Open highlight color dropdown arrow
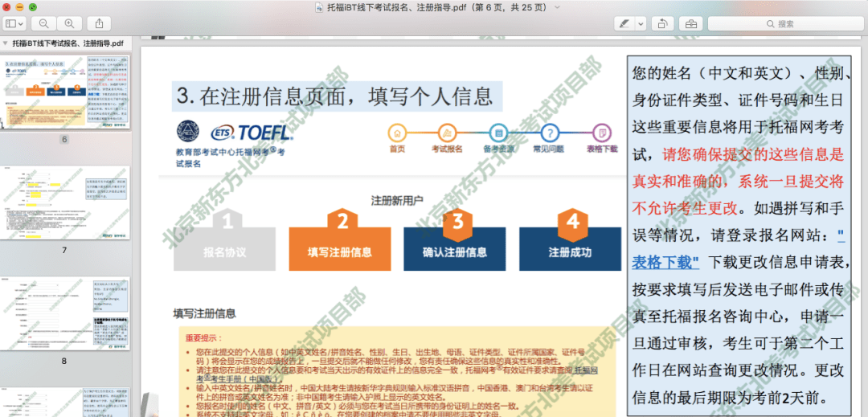The width and height of the screenshot is (868, 417). 641,24
